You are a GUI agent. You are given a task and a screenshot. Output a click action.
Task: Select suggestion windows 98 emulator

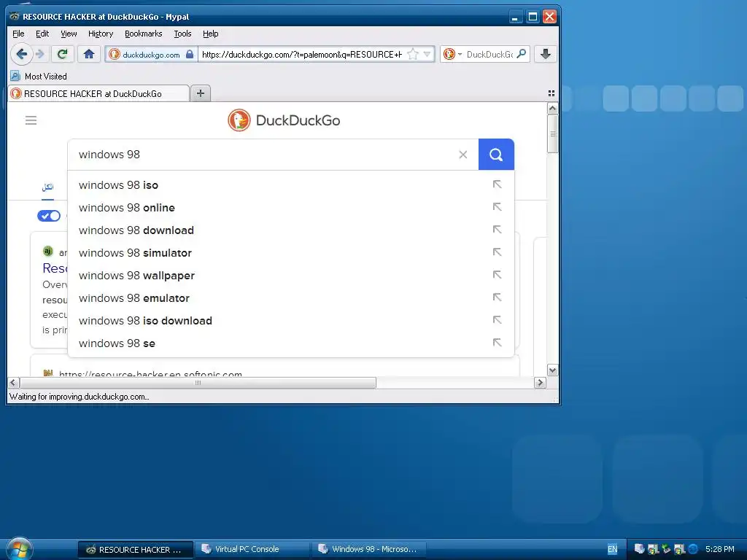(291, 298)
